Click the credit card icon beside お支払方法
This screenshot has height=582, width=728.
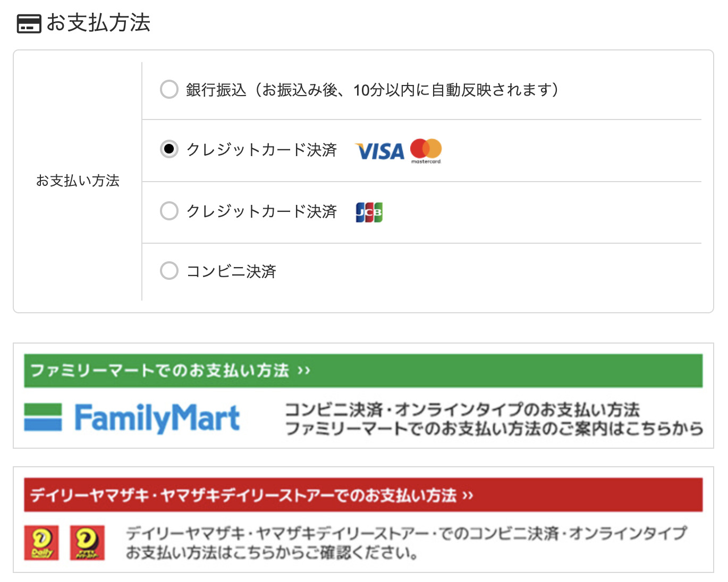(29, 24)
